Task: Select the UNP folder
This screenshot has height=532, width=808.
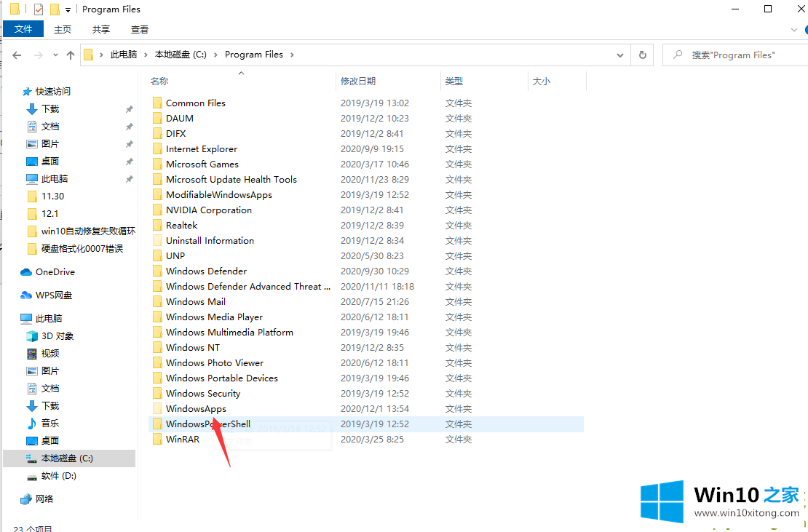Action: coord(175,256)
